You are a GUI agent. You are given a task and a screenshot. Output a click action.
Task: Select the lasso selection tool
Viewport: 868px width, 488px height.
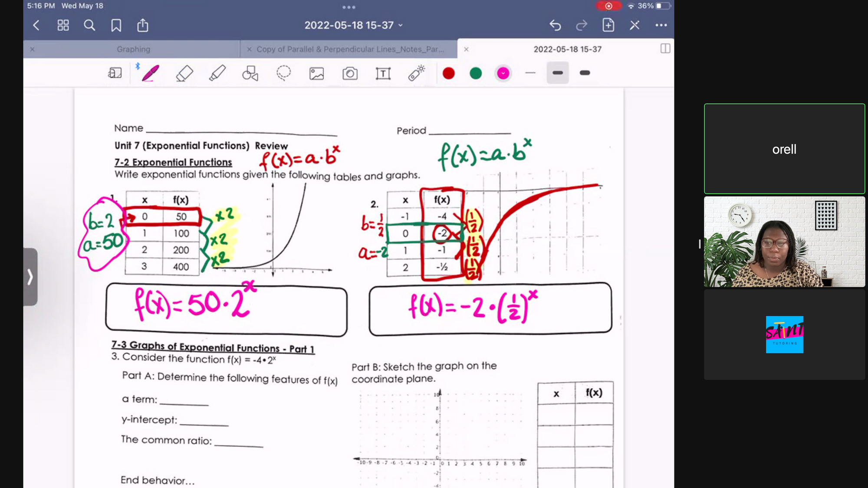283,73
